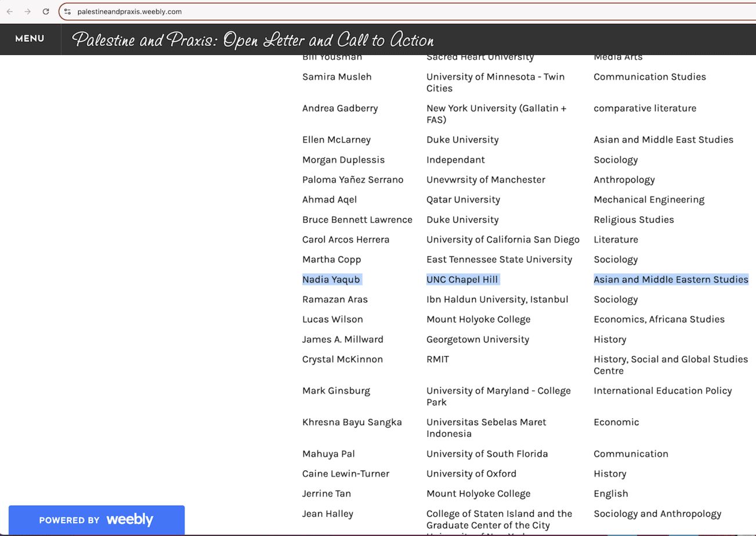The image size is (756, 536).
Task: Click the browser forward arrow
Action: (28, 12)
